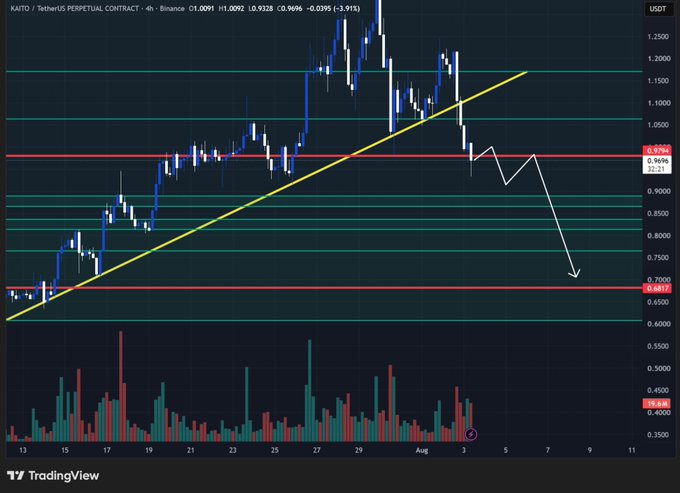Click the red 0.6817 price label
Image resolution: width=680 pixels, height=493 pixels.
pos(657,288)
